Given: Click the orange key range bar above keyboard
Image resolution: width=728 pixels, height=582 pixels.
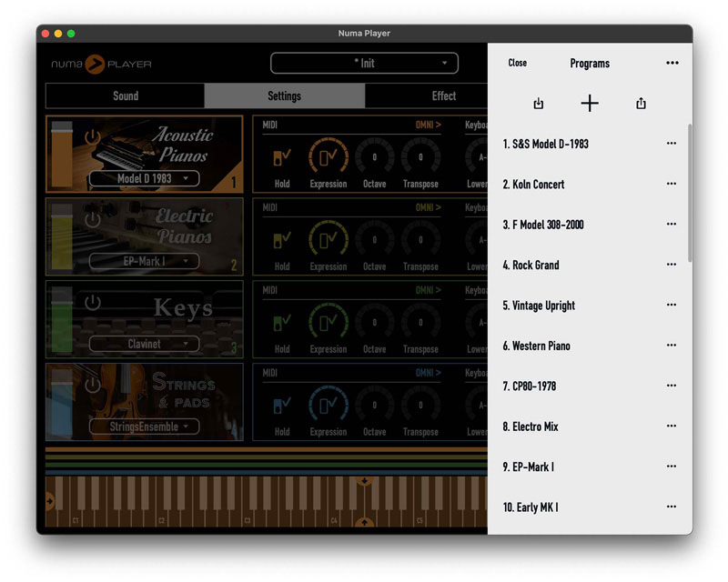Looking at the screenshot, I should tap(267, 450).
